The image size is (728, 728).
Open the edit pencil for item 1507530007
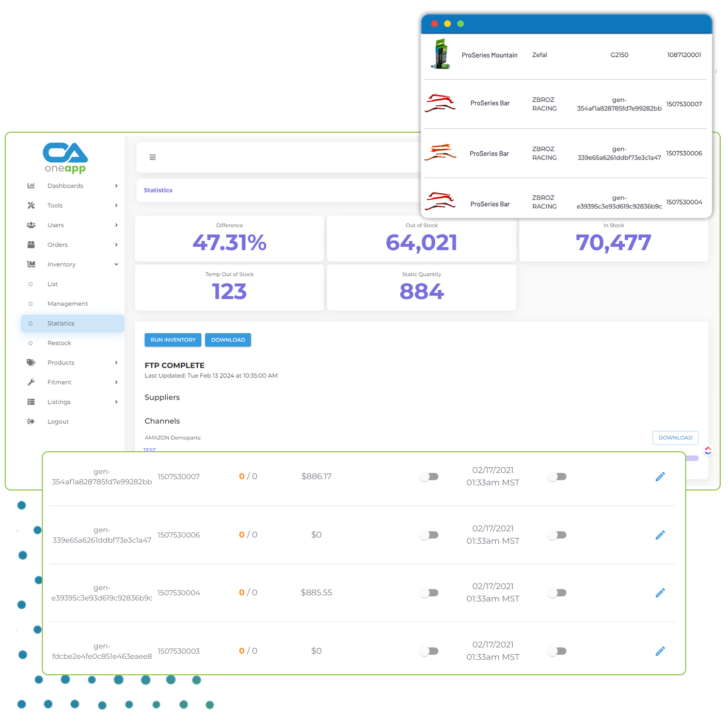[660, 476]
